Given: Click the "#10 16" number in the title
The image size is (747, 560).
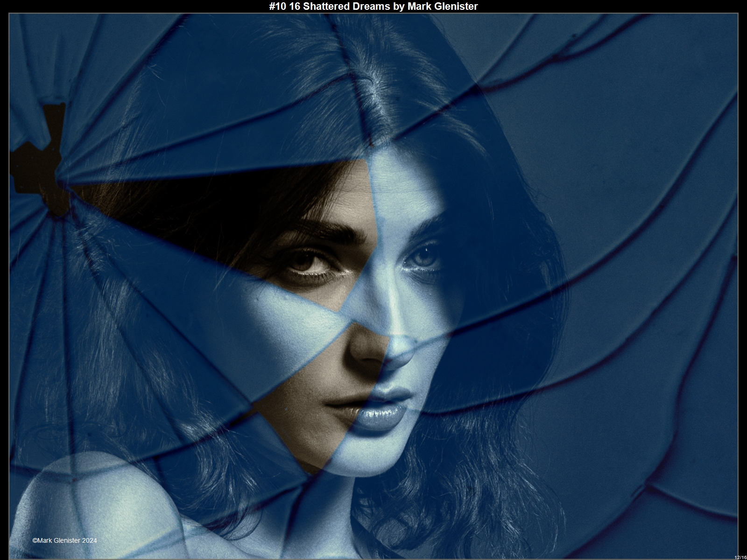Looking at the screenshot, I should 284,6.
